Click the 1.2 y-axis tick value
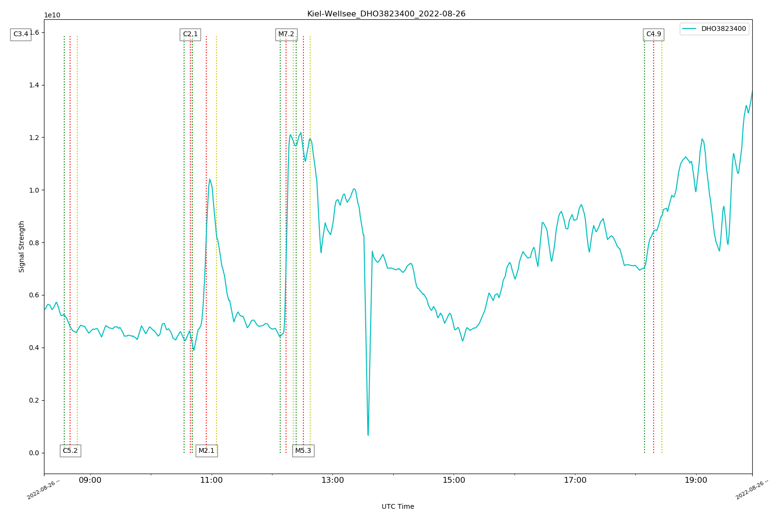The height and width of the screenshot is (532, 773). coord(34,138)
